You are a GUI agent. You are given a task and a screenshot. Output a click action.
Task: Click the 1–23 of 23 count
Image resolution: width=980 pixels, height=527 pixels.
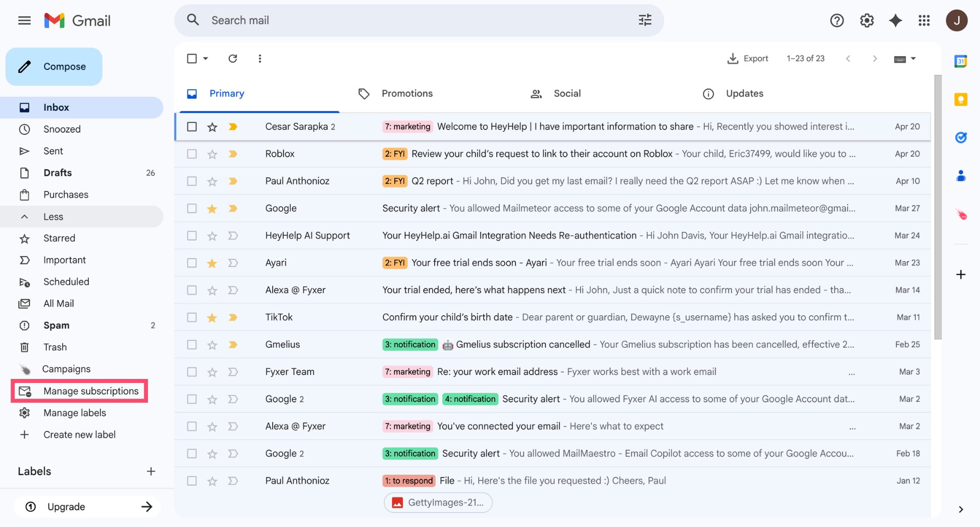tap(805, 59)
